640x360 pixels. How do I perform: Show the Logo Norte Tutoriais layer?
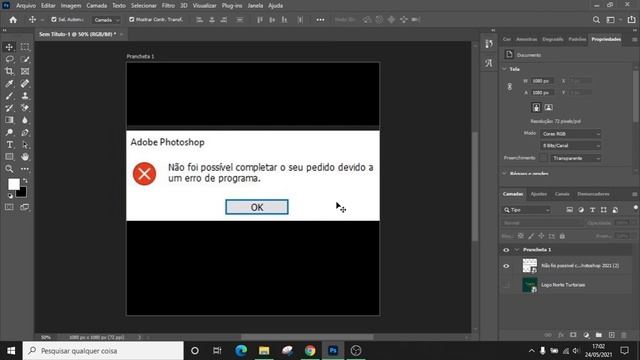pyautogui.click(x=506, y=285)
